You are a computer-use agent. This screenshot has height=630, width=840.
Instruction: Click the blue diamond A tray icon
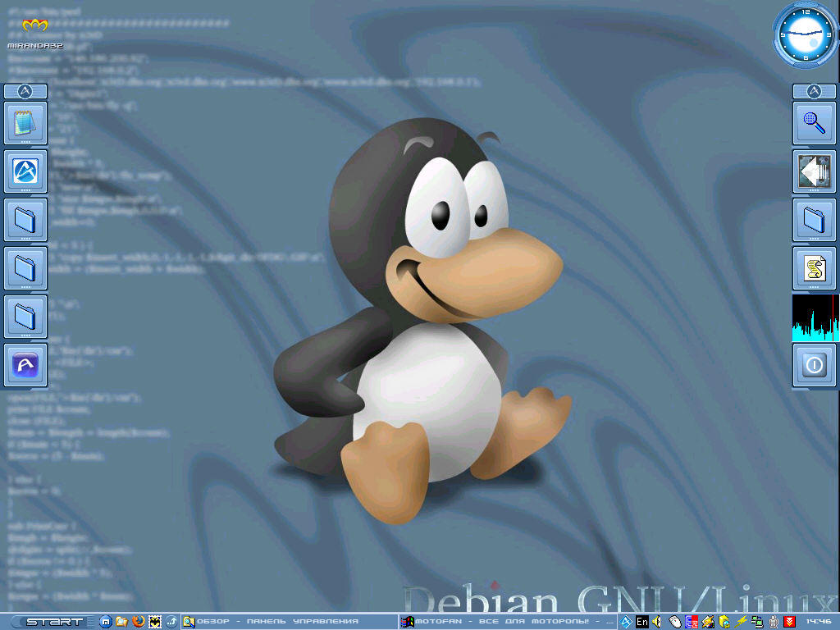click(x=626, y=622)
